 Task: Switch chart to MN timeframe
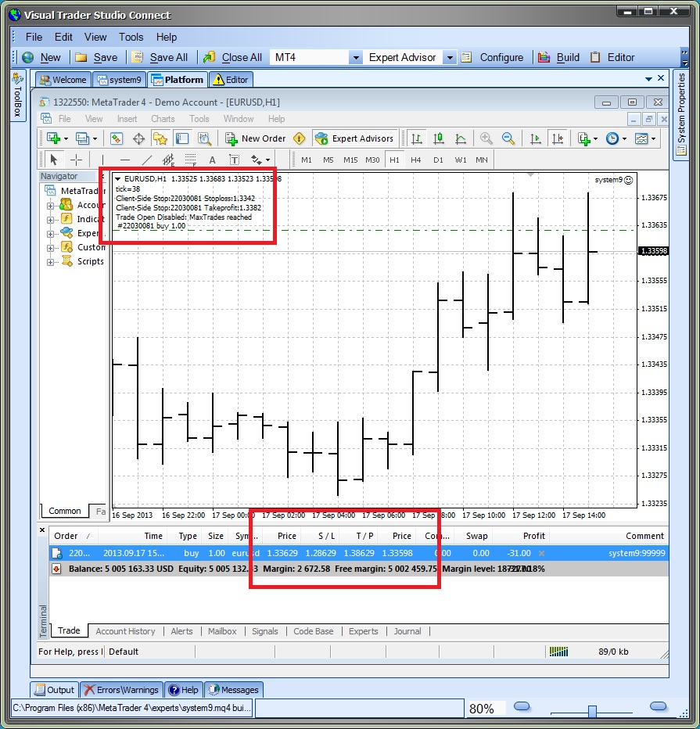482,160
